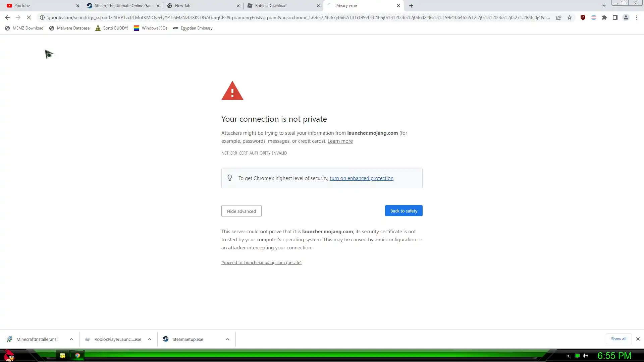The height and width of the screenshot is (362, 644).
Task: Click the address bar URL field
Action: (299, 17)
